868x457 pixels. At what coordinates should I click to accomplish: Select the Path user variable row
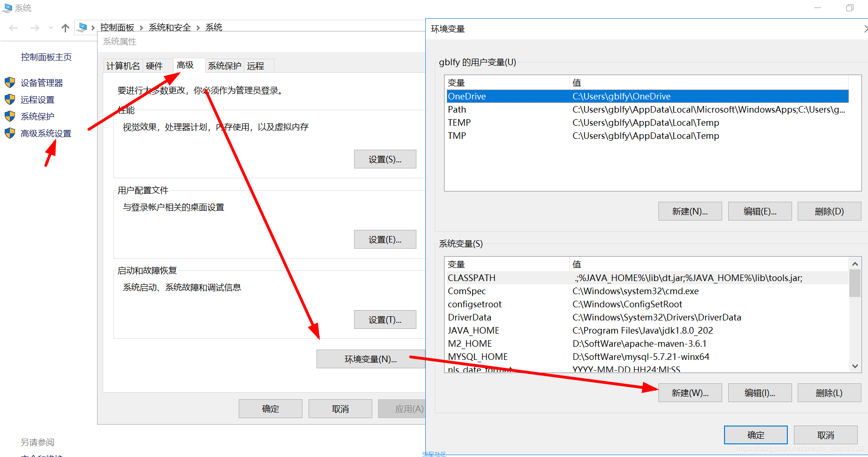647,109
